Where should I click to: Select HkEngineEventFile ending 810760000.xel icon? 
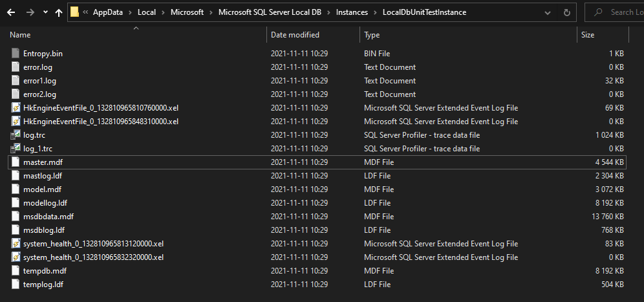click(16, 108)
